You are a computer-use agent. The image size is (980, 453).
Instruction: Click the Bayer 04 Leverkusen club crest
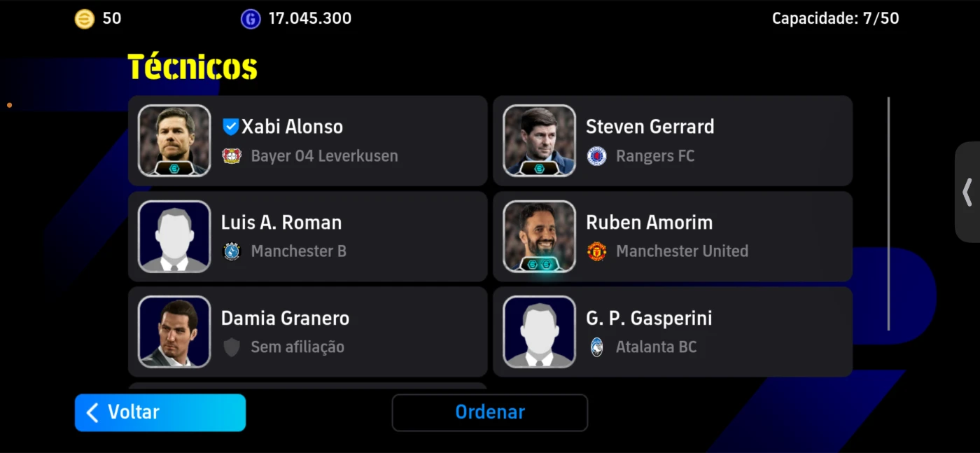(232, 155)
